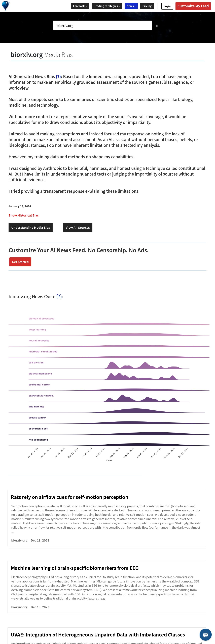This screenshot has height=644, width=215.
Task: Open Machine learning of brain-specific biomarkers article
Action: (75, 568)
